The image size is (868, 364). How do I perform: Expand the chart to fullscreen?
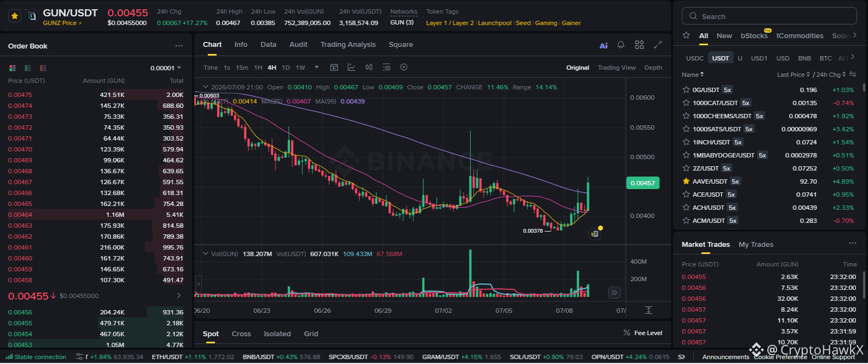tap(658, 45)
